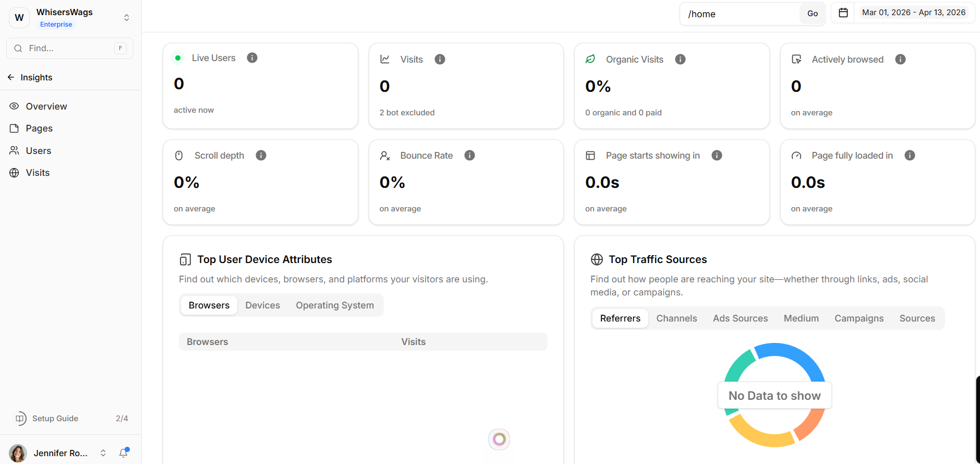Click the info icon next to Bounce Rate
The width and height of the screenshot is (980, 464).
tap(469, 156)
